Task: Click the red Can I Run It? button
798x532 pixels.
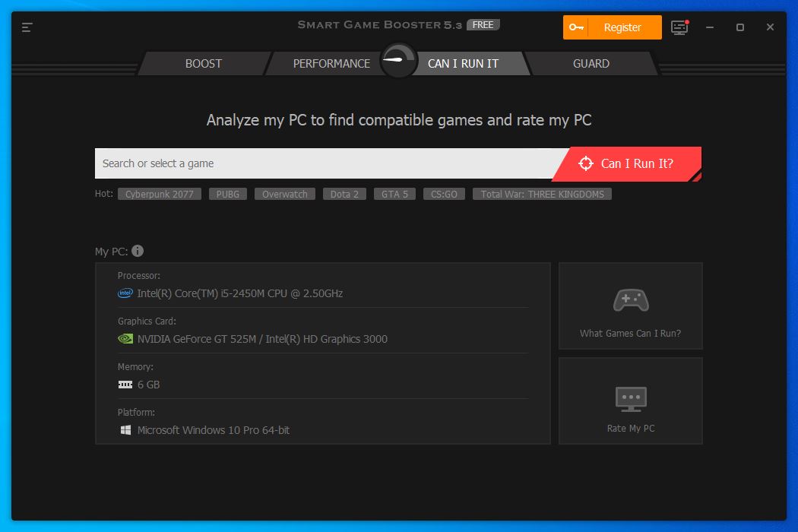Action: pos(627,164)
